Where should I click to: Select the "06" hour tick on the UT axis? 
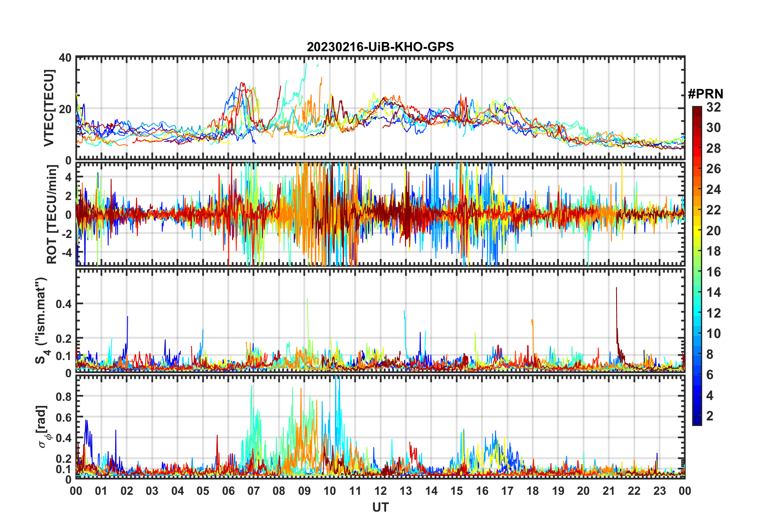[x=228, y=491]
